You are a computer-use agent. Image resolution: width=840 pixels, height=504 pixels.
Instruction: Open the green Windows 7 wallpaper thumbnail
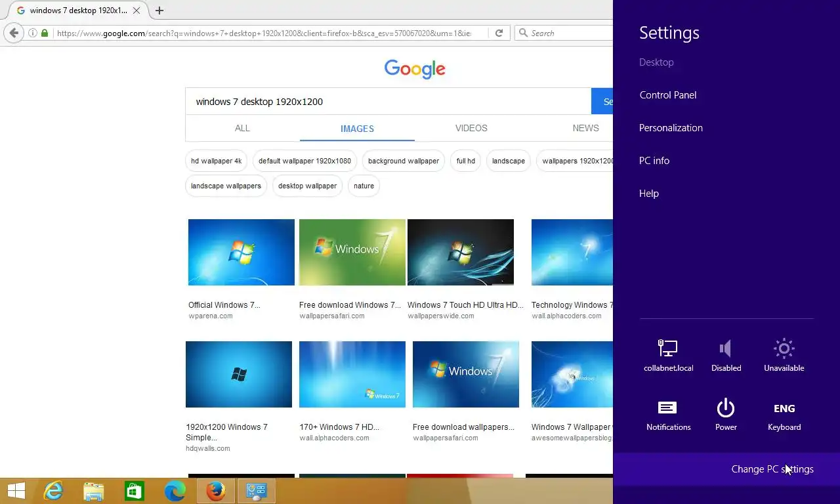point(352,252)
